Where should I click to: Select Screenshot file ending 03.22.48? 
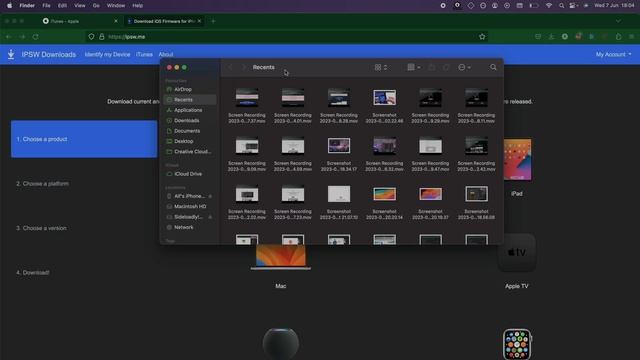(384, 107)
